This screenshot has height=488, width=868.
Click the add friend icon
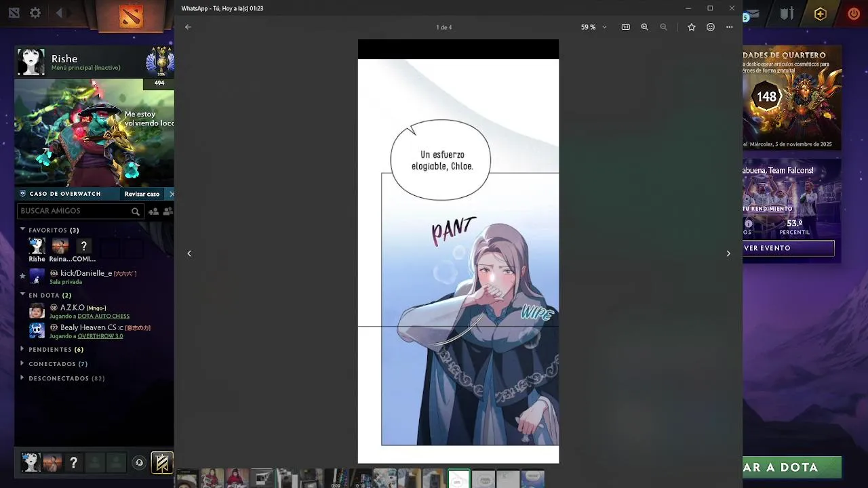153,211
